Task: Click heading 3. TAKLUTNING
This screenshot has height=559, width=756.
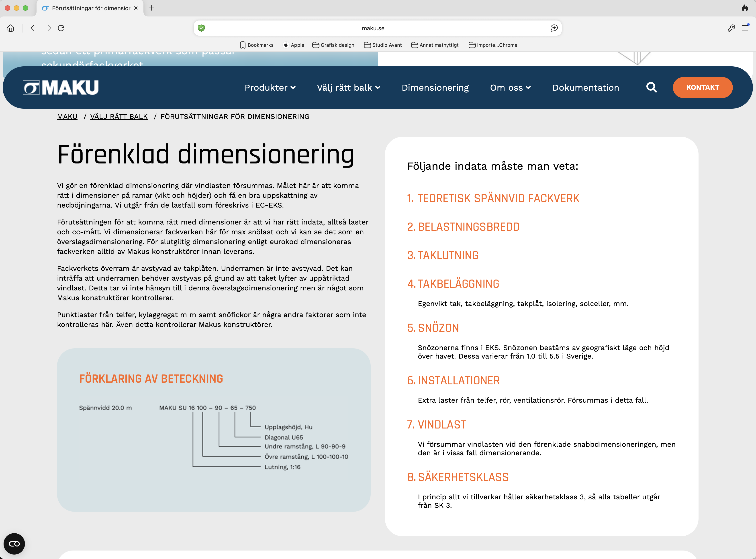Action: click(443, 255)
